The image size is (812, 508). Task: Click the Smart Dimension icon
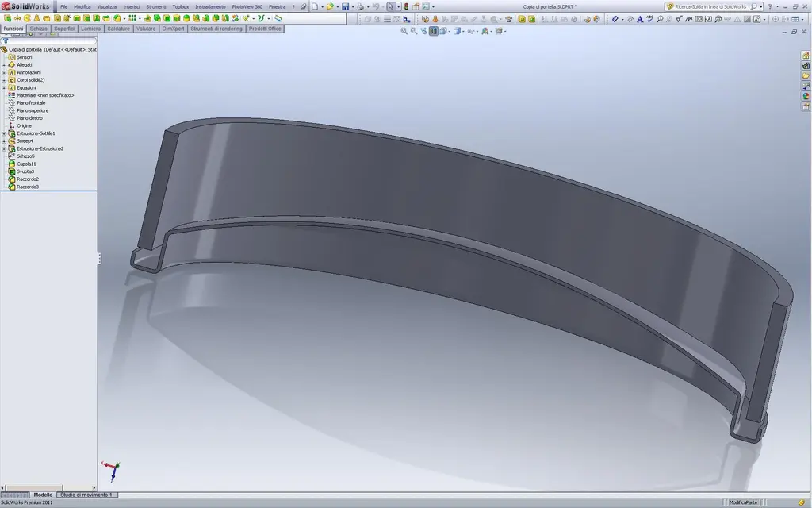pos(615,19)
